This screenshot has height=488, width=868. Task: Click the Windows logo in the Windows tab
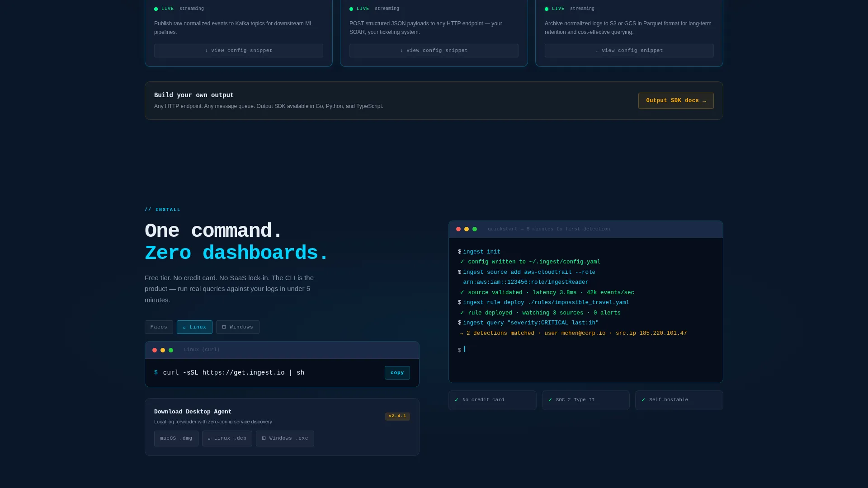click(224, 327)
